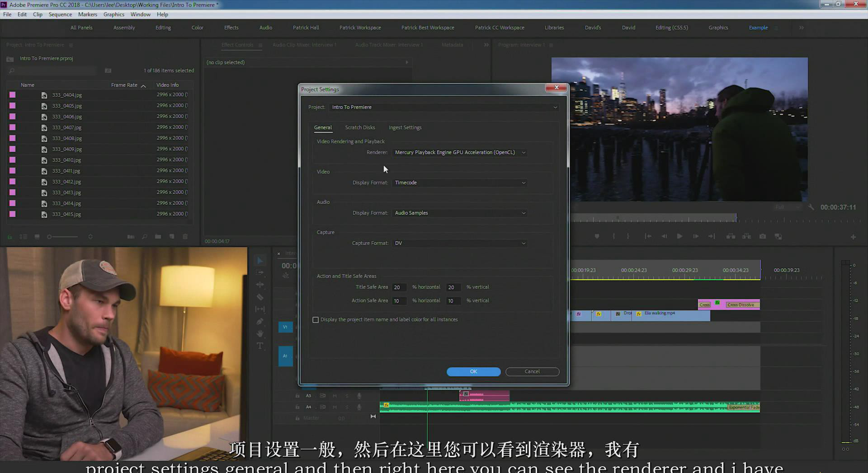The height and width of the screenshot is (473, 868).
Task: Click the Lift button in Program monitor
Action: tap(731, 236)
